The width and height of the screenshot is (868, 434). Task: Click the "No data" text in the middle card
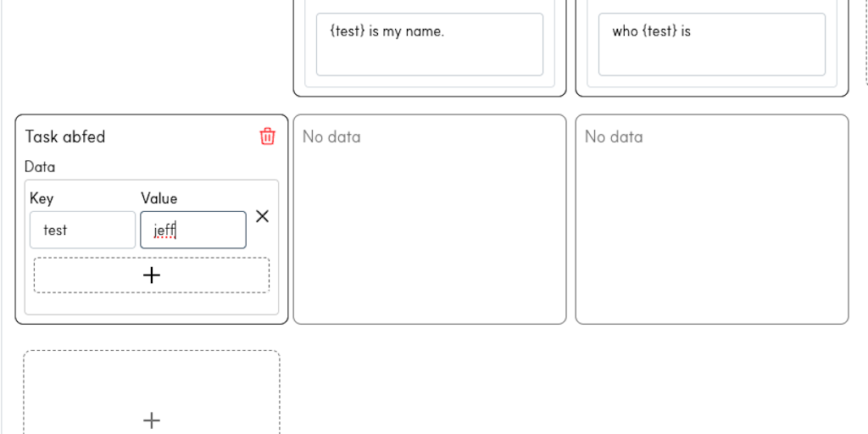(x=331, y=136)
